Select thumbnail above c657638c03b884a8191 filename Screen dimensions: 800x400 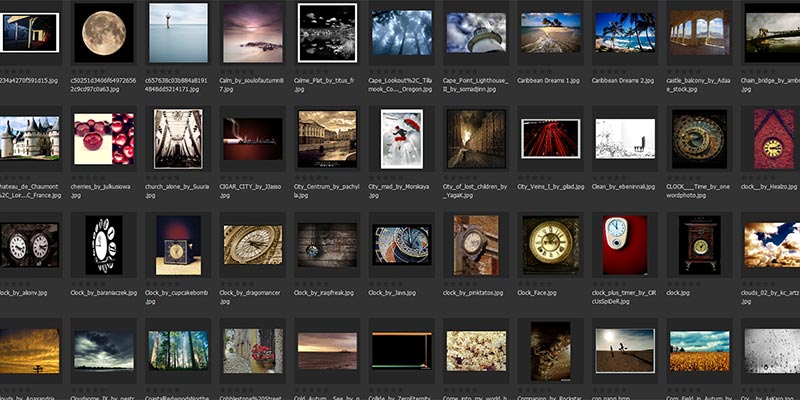179,33
